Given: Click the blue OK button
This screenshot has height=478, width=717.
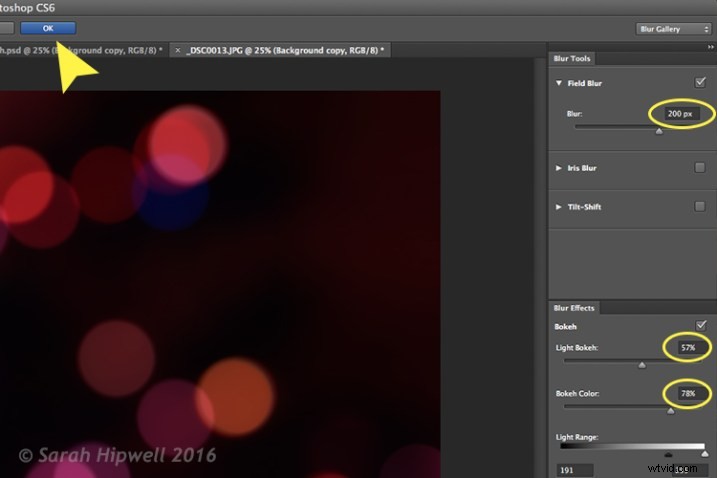Looking at the screenshot, I should click(48, 28).
